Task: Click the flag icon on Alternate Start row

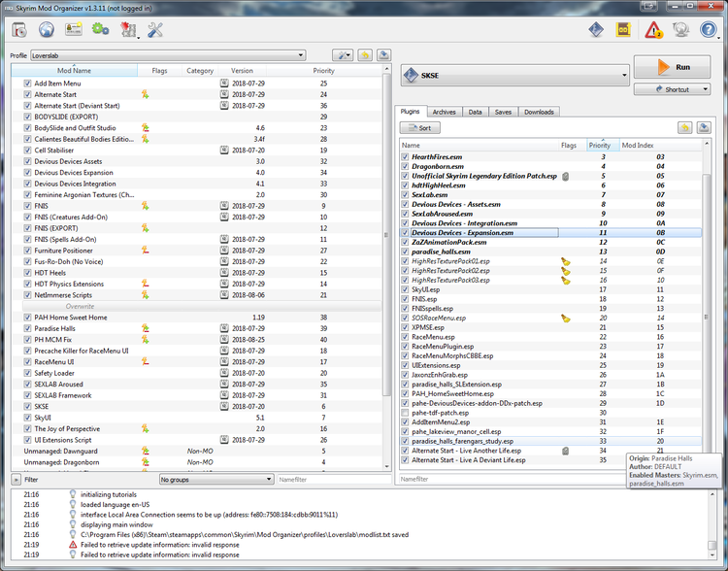Action: (x=146, y=95)
